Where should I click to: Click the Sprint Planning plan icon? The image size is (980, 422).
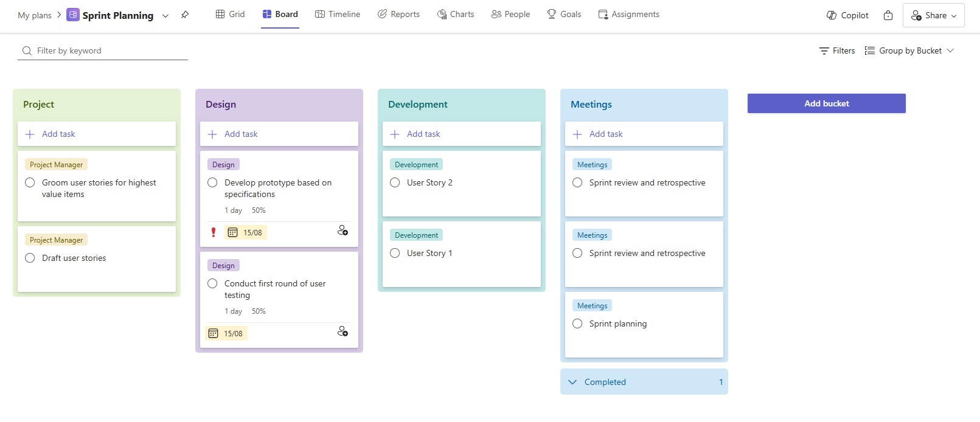point(73,15)
